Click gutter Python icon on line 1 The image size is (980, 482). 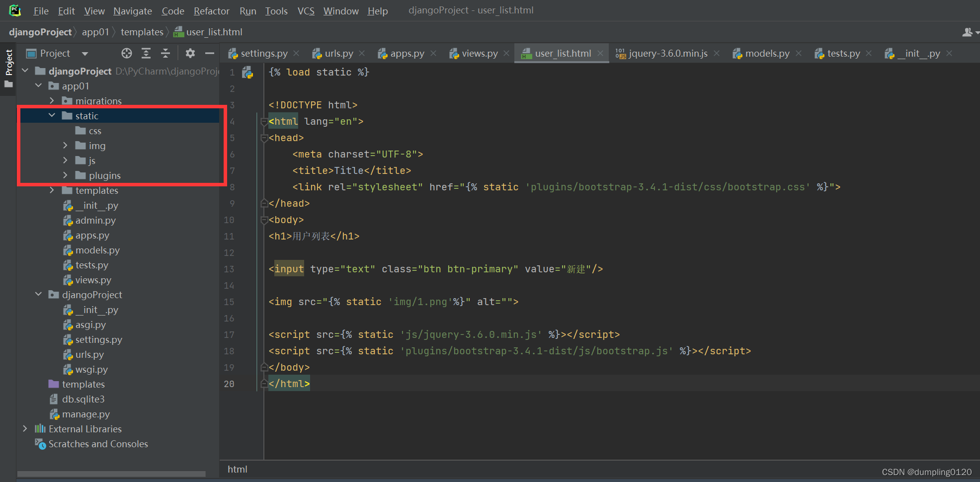pyautogui.click(x=247, y=73)
